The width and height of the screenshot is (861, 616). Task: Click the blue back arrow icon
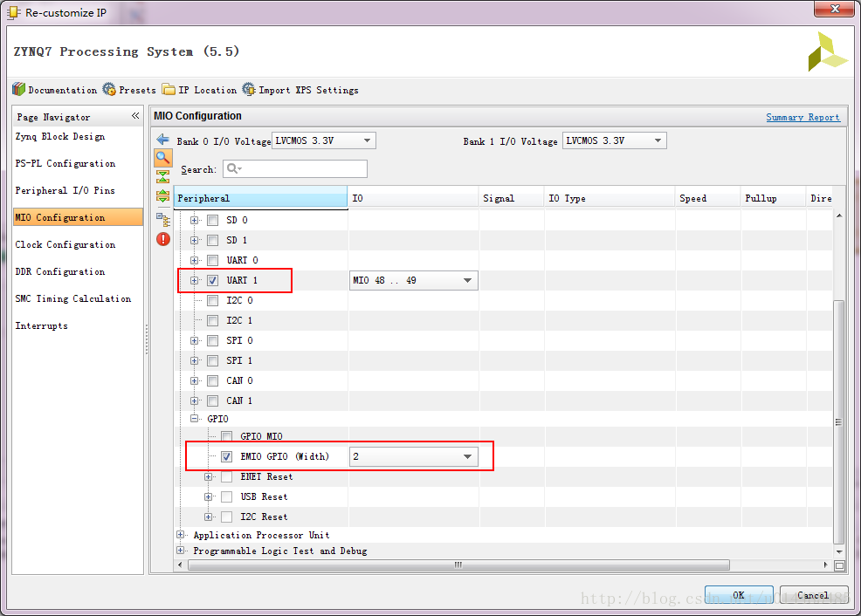[163, 140]
